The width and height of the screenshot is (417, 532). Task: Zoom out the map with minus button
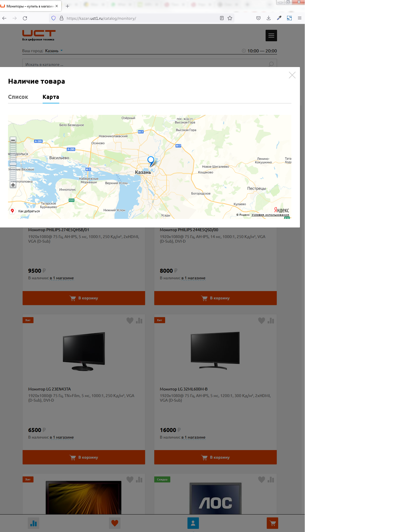[x=13, y=140]
